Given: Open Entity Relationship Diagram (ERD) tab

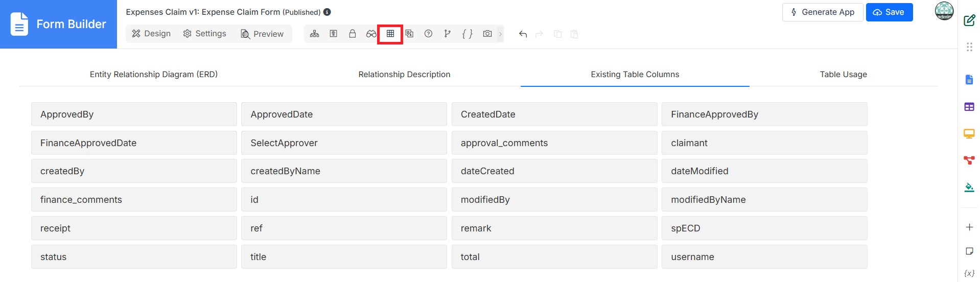Looking at the screenshot, I should point(154,74).
